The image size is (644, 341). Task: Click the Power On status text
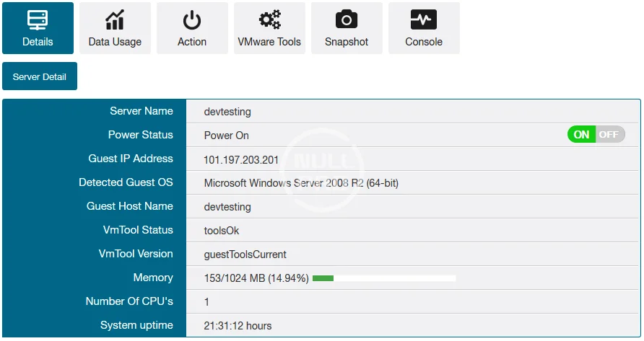[227, 136]
